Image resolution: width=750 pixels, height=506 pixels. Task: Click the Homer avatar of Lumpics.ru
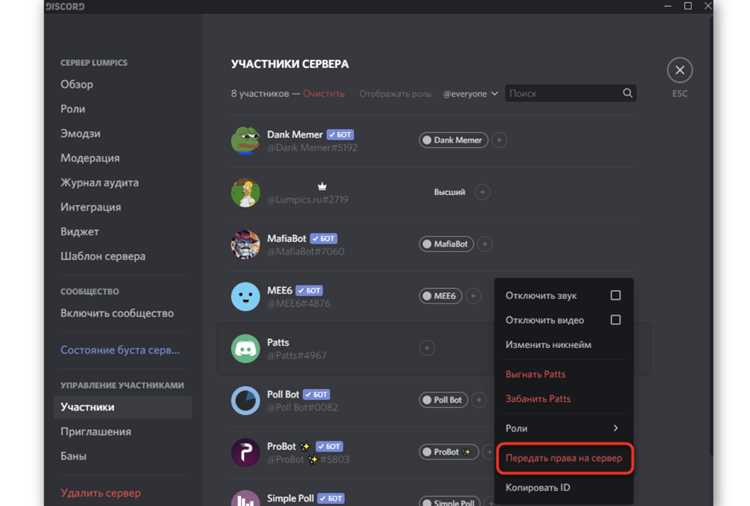tap(245, 193)
